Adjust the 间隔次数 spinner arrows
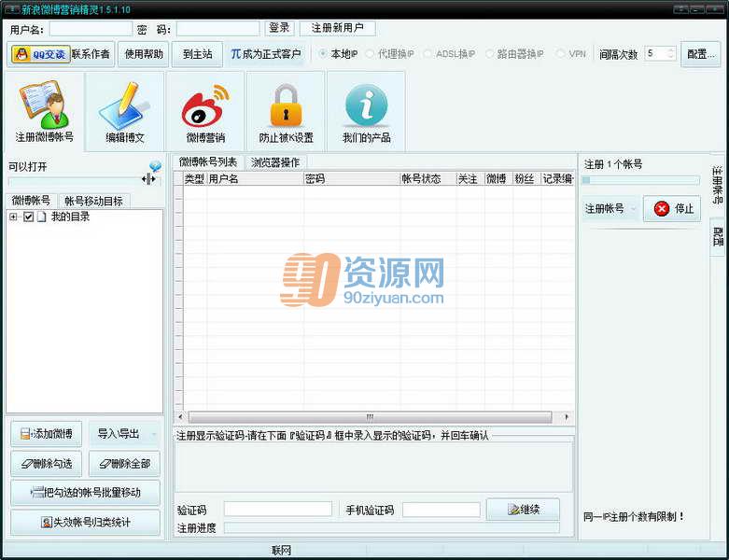 coord(670,53)
